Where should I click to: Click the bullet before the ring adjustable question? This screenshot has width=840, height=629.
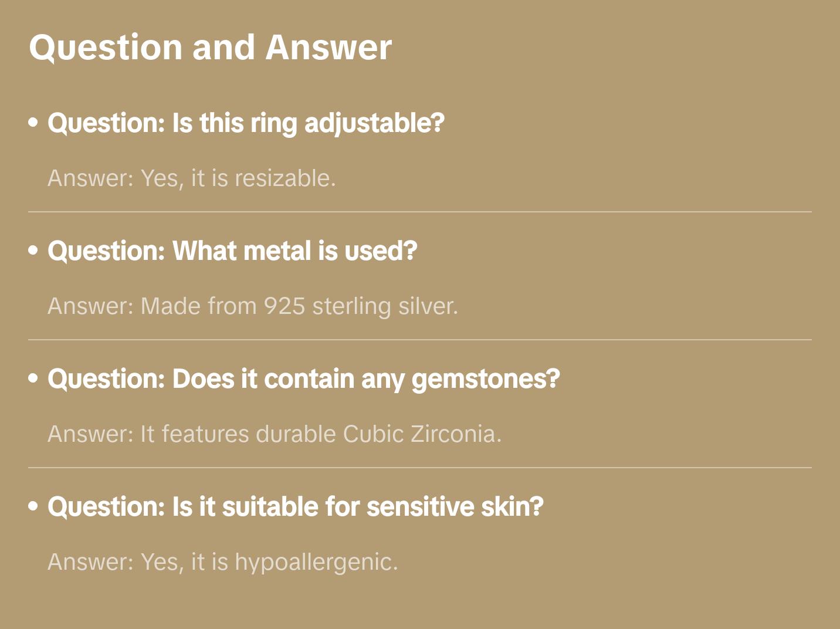[x=33, y=123]
